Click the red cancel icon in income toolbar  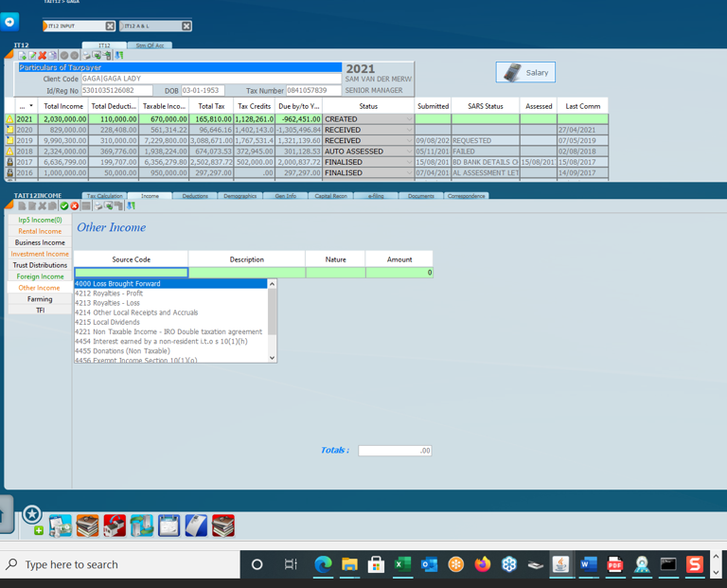coord(75,206)
